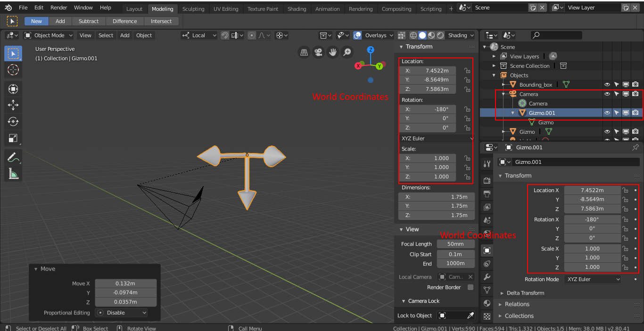
Task: Open the Active Tool settings tab in Properties
Action: tap(487, 164)
